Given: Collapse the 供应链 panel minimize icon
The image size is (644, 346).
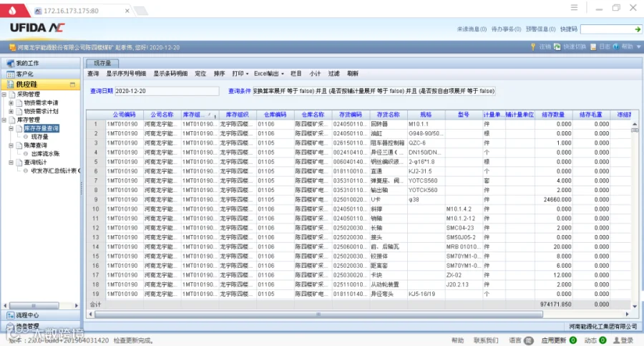Looking at the screenshot, I should pos(73,85).
